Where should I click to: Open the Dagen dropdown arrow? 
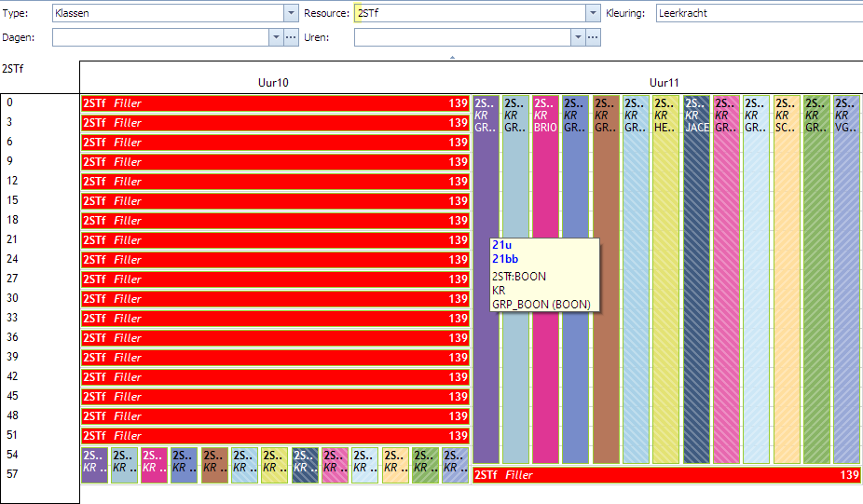(276, 37)
